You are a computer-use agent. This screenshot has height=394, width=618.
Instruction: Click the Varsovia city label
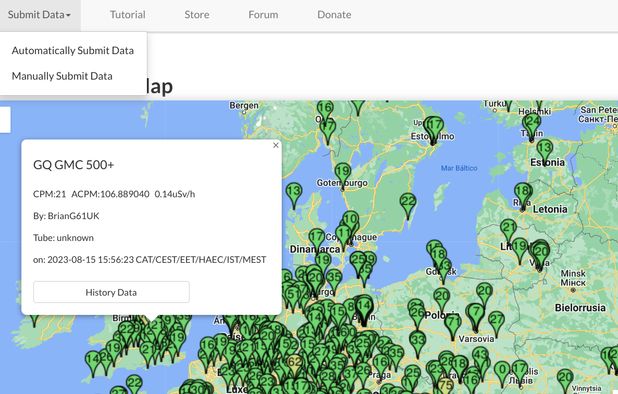476,339
